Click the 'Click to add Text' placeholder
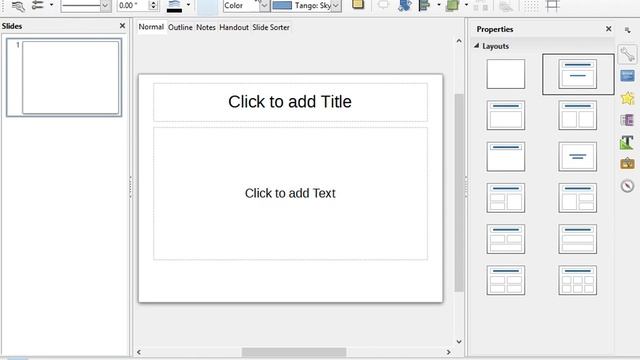 point(290,193)
